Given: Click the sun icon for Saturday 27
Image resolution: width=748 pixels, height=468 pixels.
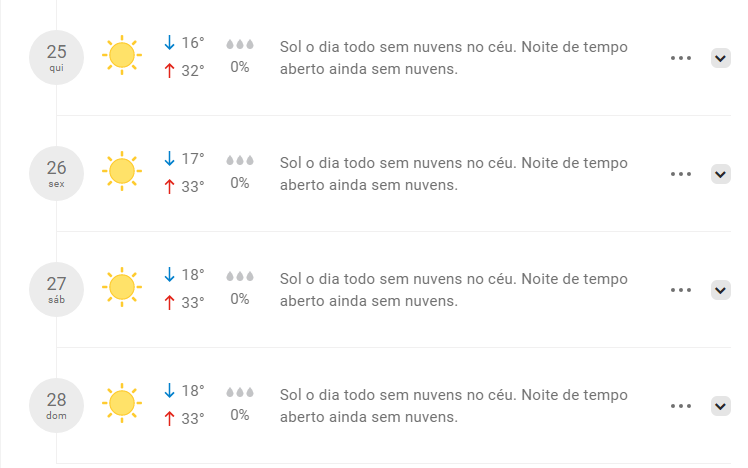Looking at the screenshot, I should [122, 288].
